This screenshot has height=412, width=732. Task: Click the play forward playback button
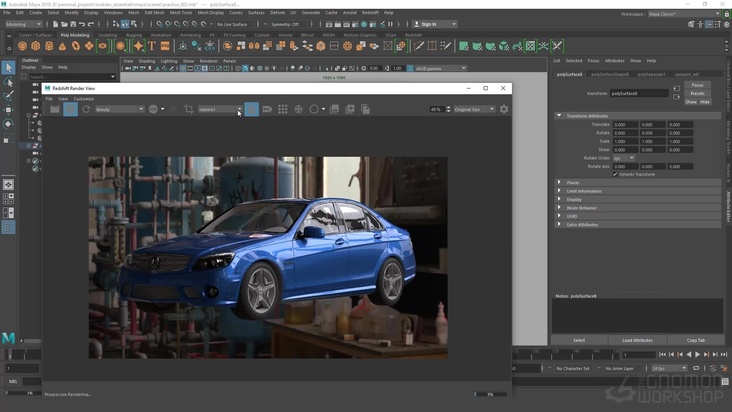click(697, 355)
